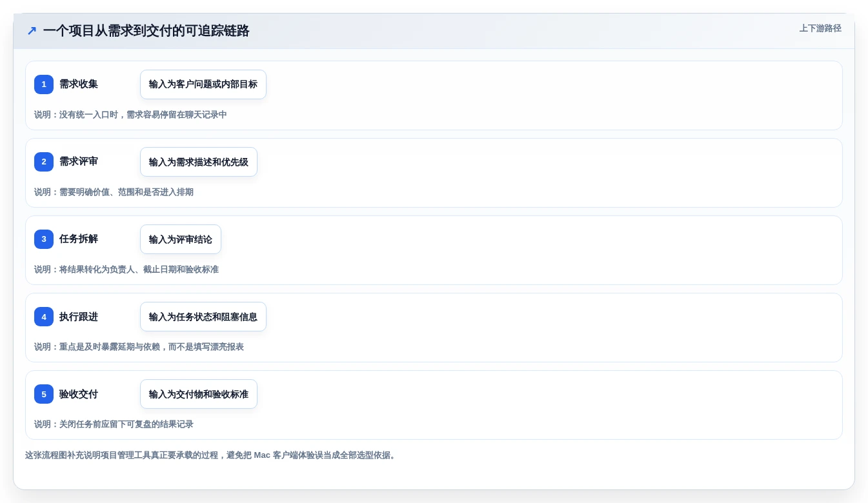Click step number badge 1

44,84
